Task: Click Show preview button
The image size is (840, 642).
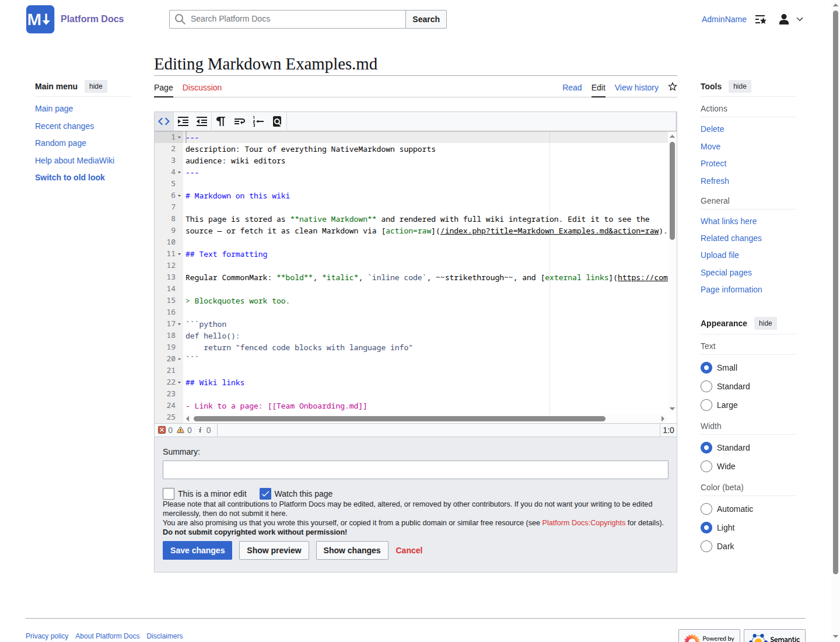Action: coord(274,550)
